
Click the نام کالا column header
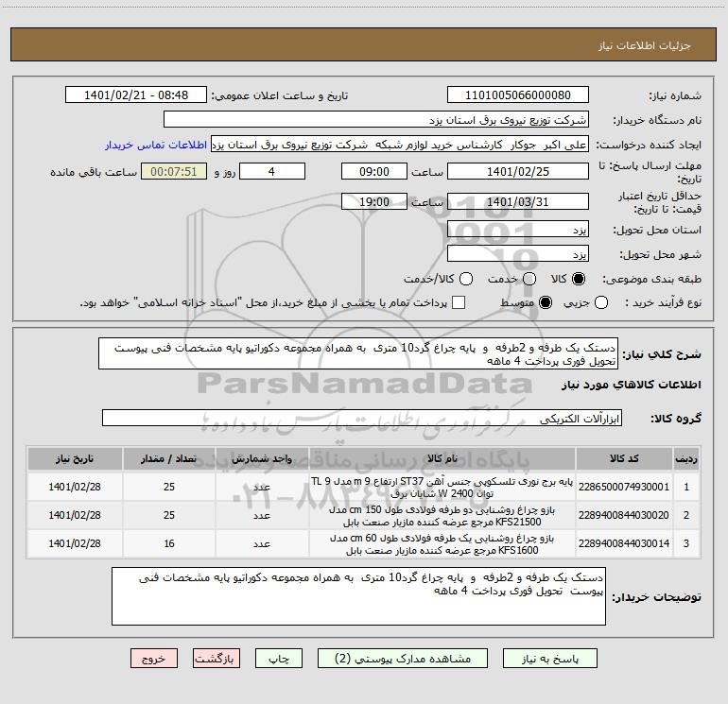[442, 458]
